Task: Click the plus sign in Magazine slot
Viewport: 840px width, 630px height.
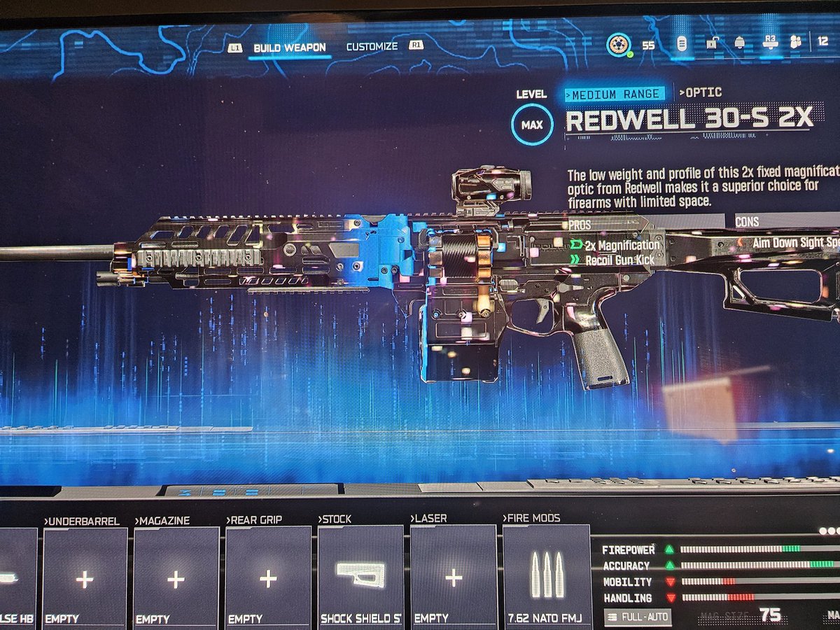Action: [176, 579]
